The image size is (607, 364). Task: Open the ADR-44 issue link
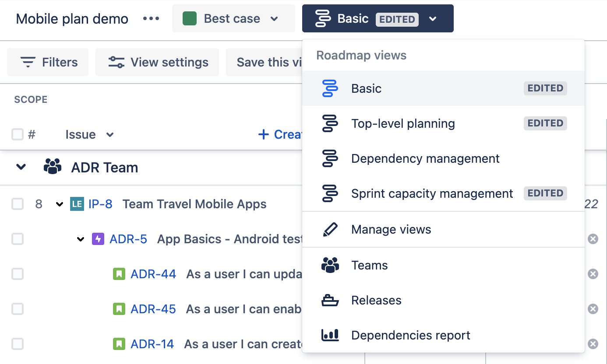click(153, 274)
